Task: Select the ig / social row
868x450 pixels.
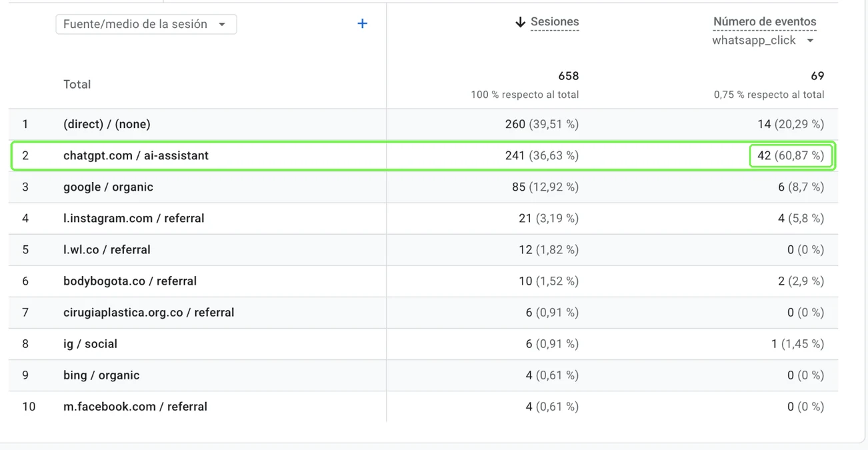Action: click(423, 343)
